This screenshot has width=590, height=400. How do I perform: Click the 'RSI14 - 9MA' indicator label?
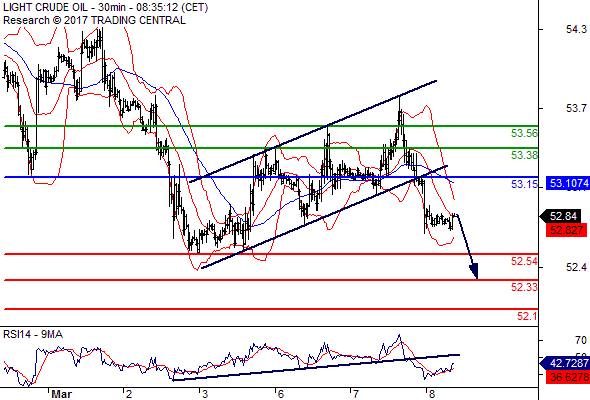33,334
